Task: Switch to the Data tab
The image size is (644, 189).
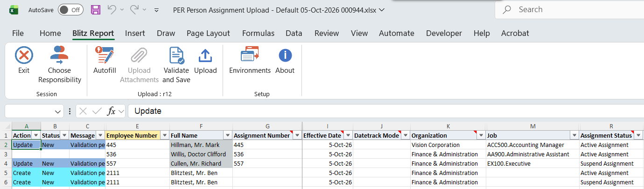Action: click(x=294, y=33)
